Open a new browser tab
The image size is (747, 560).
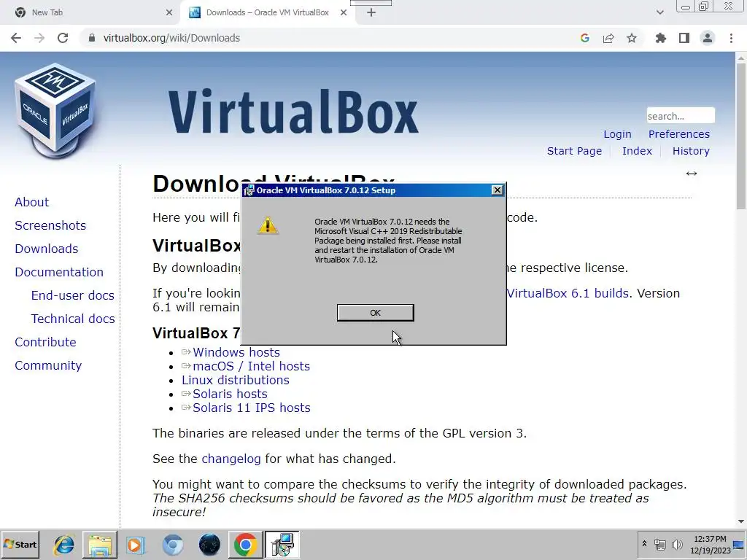pyautogui.click(x=371, y=12)
